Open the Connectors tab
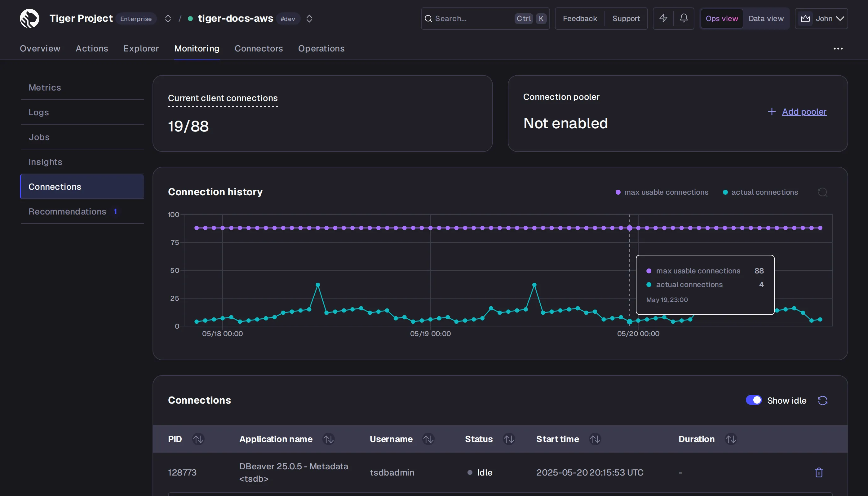This screenshot has height=496, width=868. (x=259, y=48)
